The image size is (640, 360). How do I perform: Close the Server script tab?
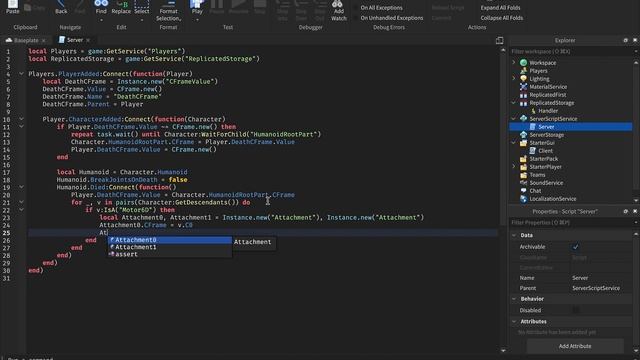[x=88, y=40]
